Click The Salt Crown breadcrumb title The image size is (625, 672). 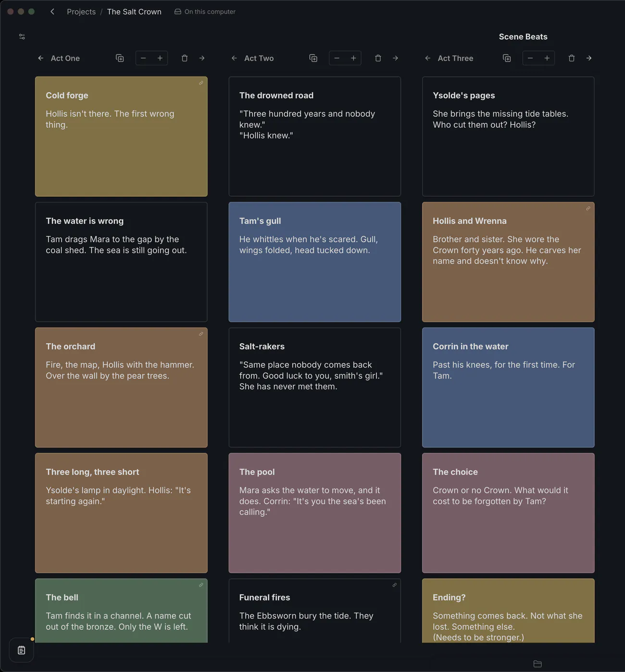(134, 12)
